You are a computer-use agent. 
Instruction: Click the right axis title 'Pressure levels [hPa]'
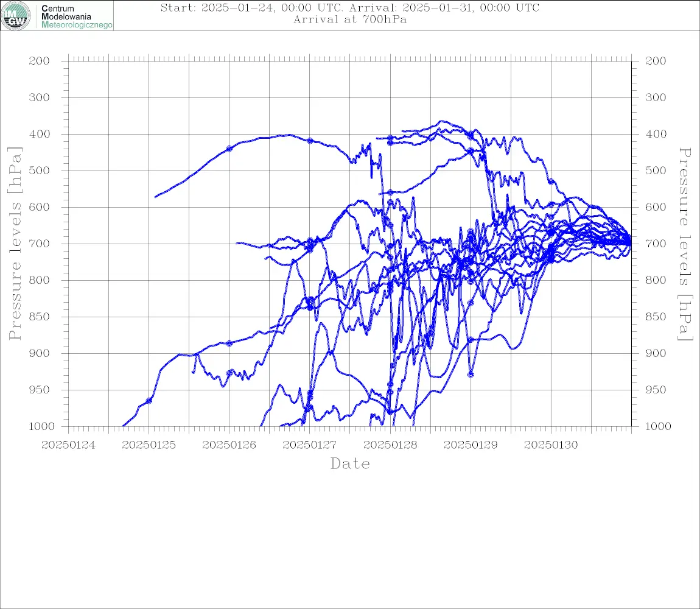[x=685, y=244]
